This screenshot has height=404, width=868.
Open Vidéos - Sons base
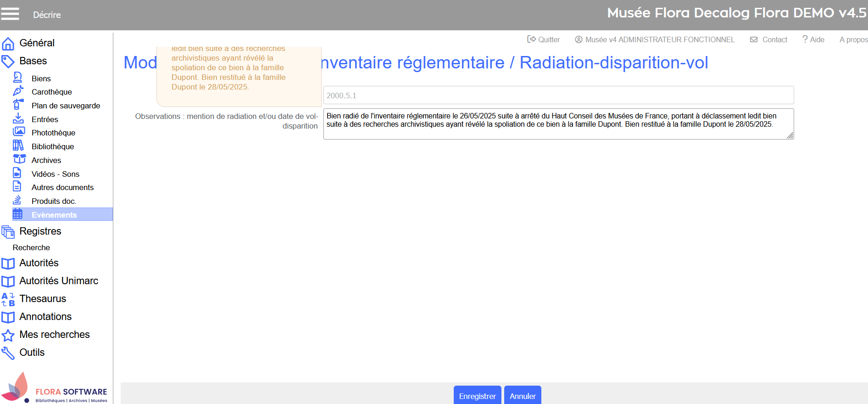(x=55, y=174)
